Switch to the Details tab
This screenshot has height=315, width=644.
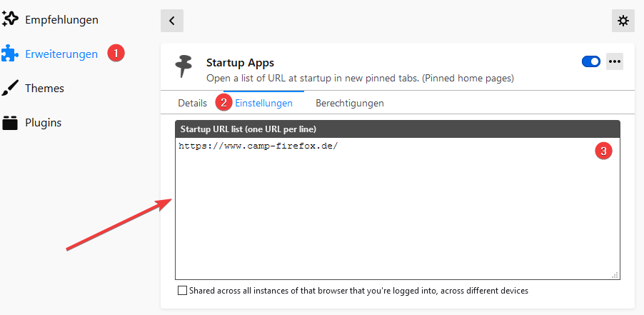pyautogui.click(x=192, y=103)
